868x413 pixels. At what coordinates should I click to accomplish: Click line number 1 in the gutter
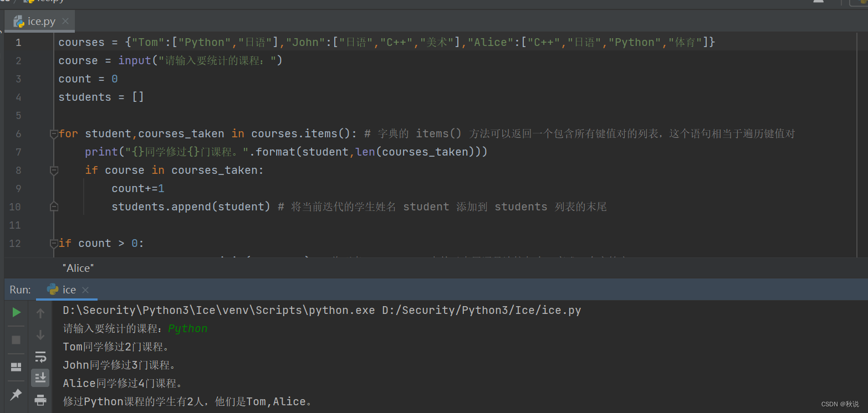coord(18,43)
